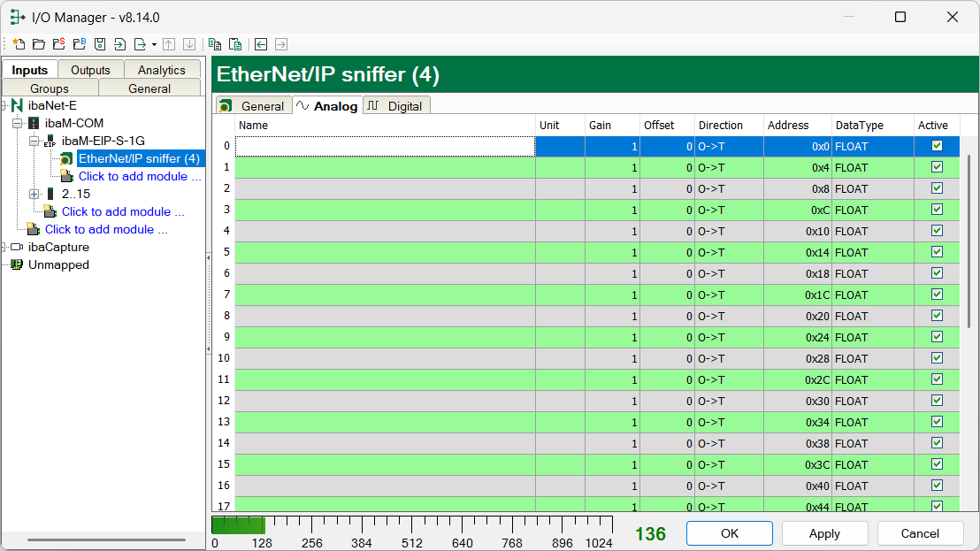
Task: Click the add module icon under EtherNet/IP sniffer
Action: coord(67,176)
